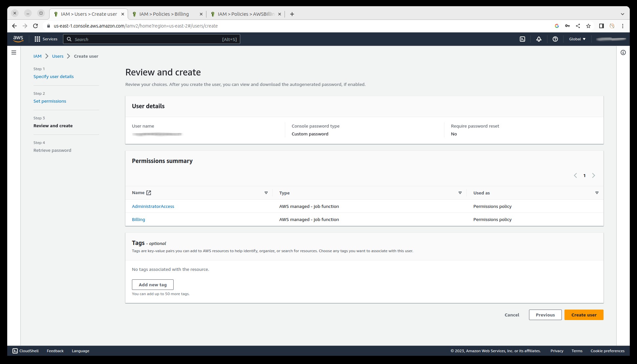Open the notifications bell

coord(539,39)
